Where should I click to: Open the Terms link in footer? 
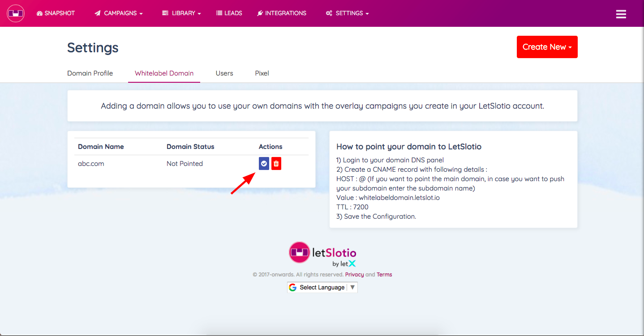384,275
